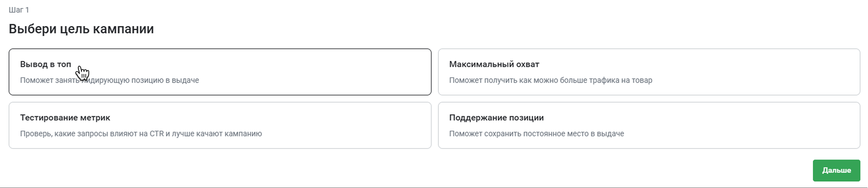This screenshot has width=868, height=188.
Task: Choose the goal for testing CTR metrics
Action: tap(220, 125)
